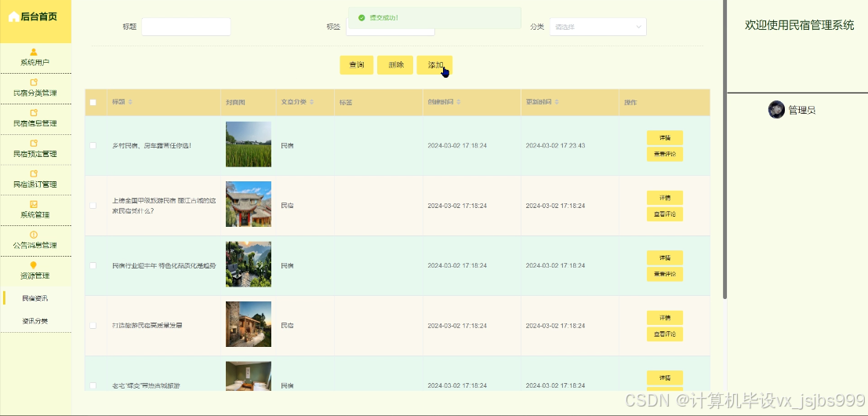Click the icon above 民宿信息管理
The image size is (868, 416).
click(x=34, y=113)
